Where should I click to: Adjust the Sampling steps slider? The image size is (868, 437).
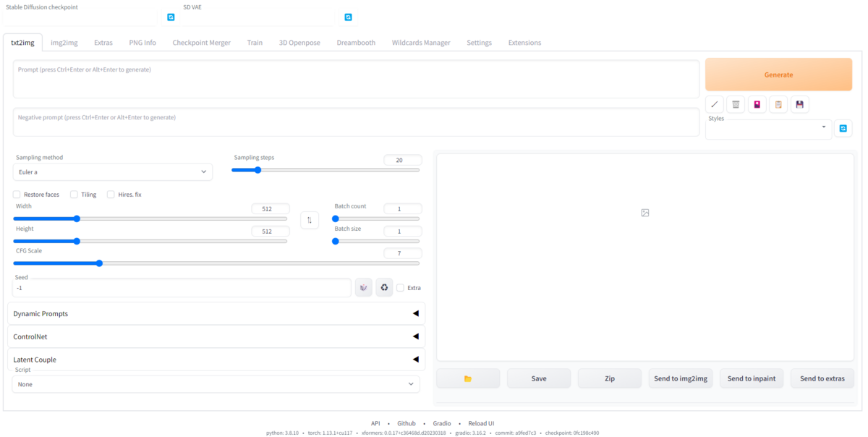pos(325,170)
